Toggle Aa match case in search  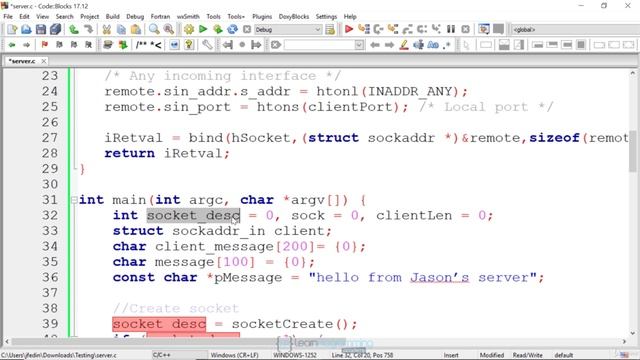coord(433,45)
